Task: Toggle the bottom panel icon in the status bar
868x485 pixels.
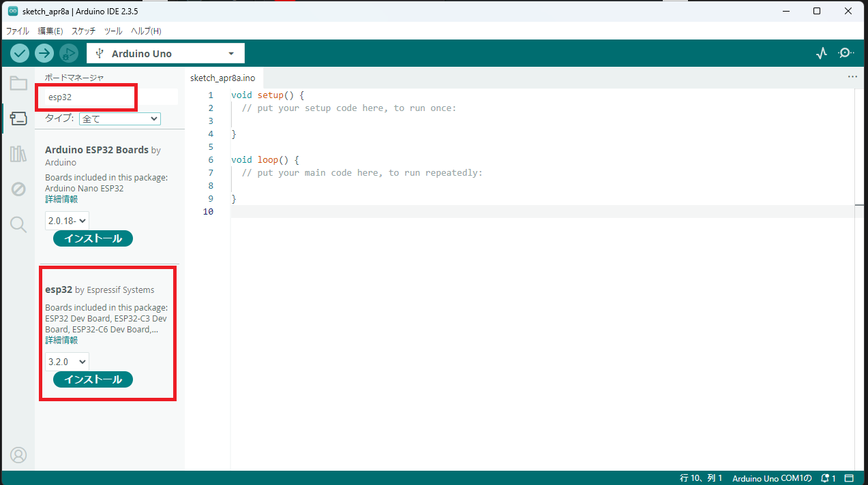Action: click(x=849, y=478)
